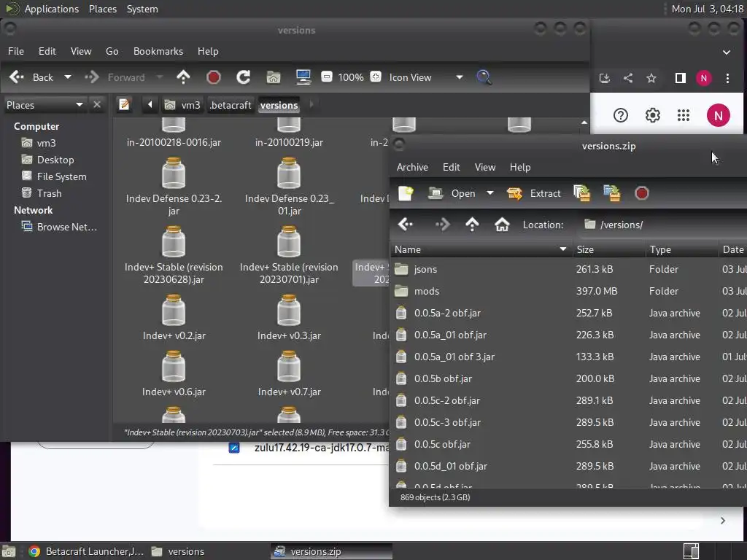The image size is (747, 560).
Task: Open the File menu in versions window
Action: click(x=16, y=51)
